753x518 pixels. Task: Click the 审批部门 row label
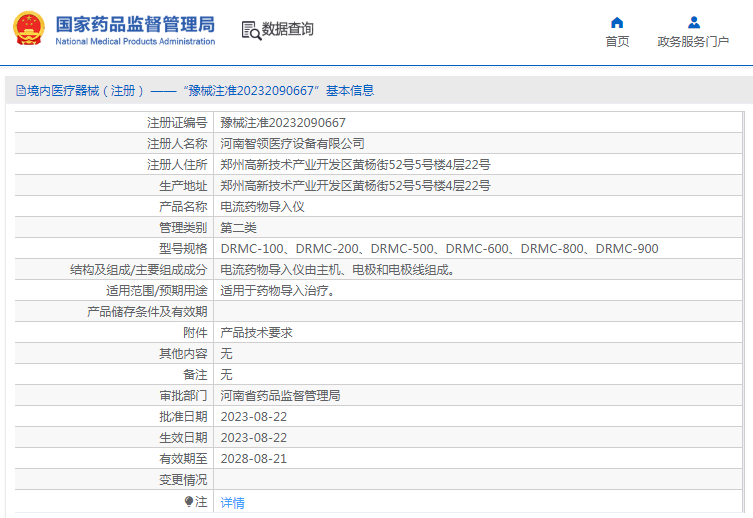point(183,396)
